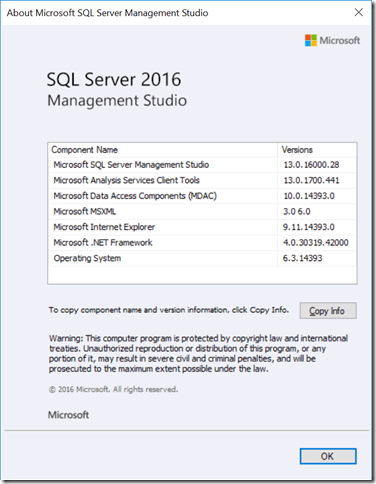The image size is (376, 484).
Task: Confirm the dialog with OK
Action: pos(328,456)
